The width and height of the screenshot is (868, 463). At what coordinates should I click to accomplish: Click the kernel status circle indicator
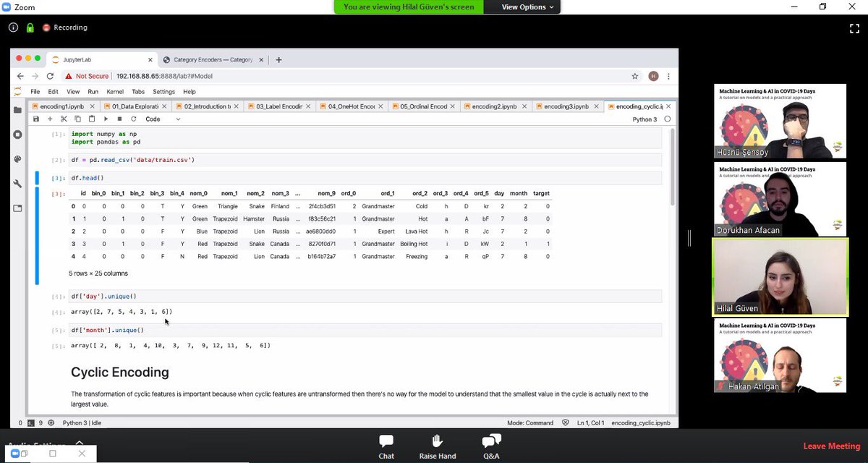click(667, 119)
